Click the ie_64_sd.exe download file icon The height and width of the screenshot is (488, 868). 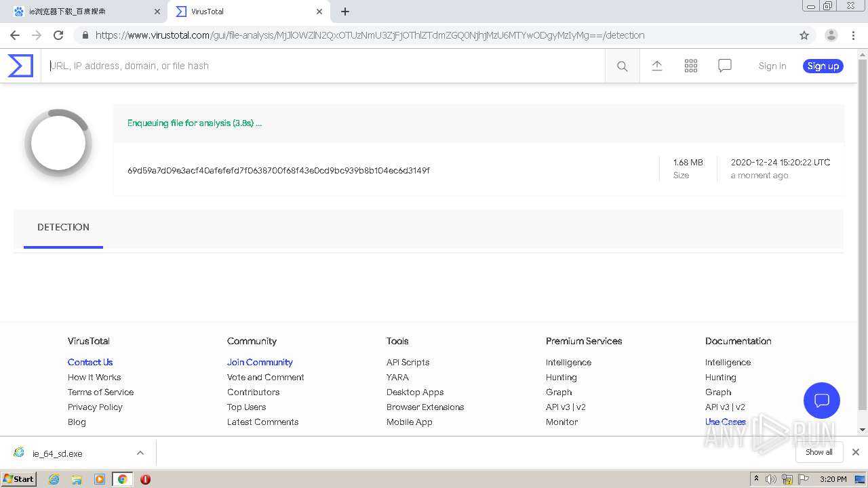[19, 453]
